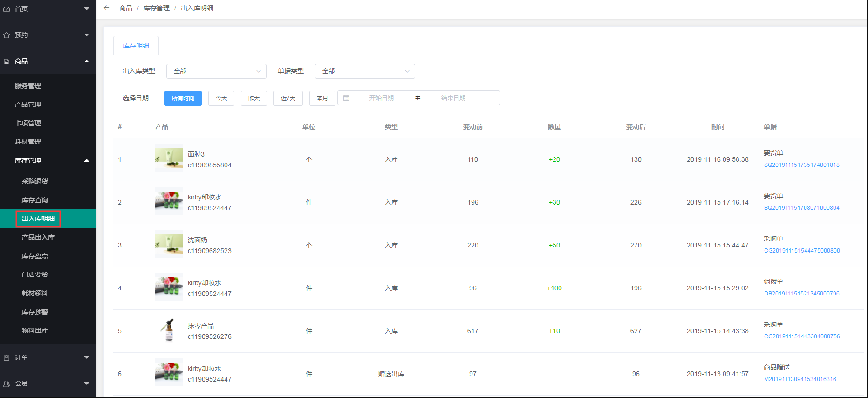Open 库存预警 in sidebar
Image resolution: width=868 pixels, height=398 pixels.
tap(35, 312)
